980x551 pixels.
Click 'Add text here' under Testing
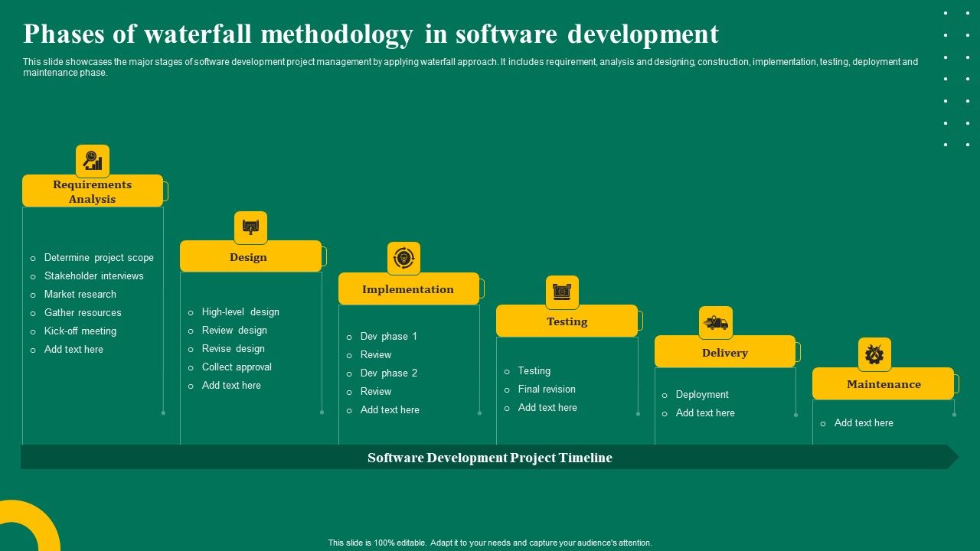tap(547, 407)
